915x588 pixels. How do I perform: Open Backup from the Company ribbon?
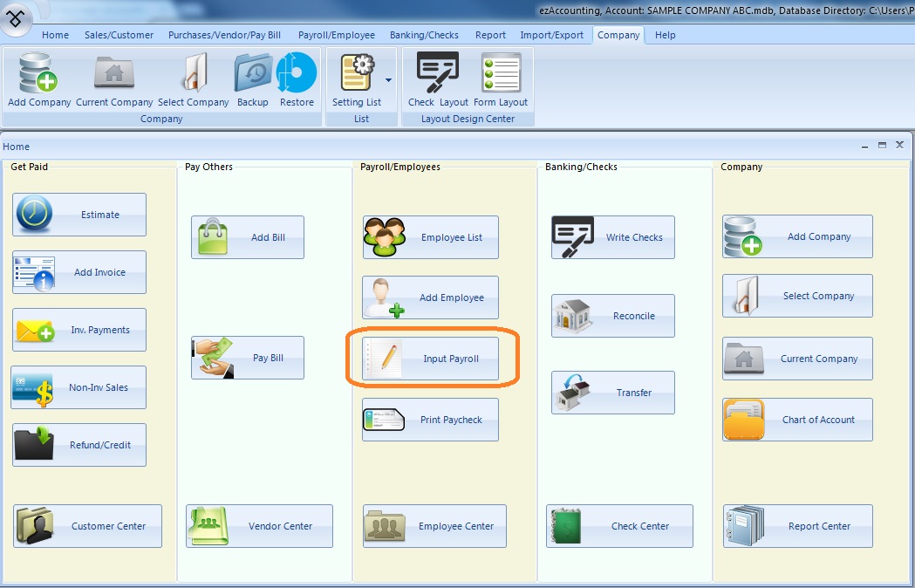click(x=252, y=80)
